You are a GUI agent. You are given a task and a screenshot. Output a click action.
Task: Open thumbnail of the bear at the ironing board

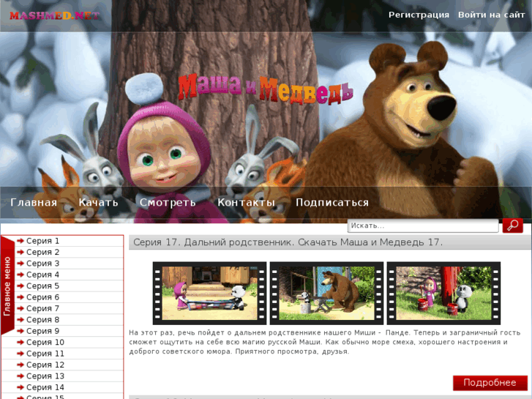(326, 293)
